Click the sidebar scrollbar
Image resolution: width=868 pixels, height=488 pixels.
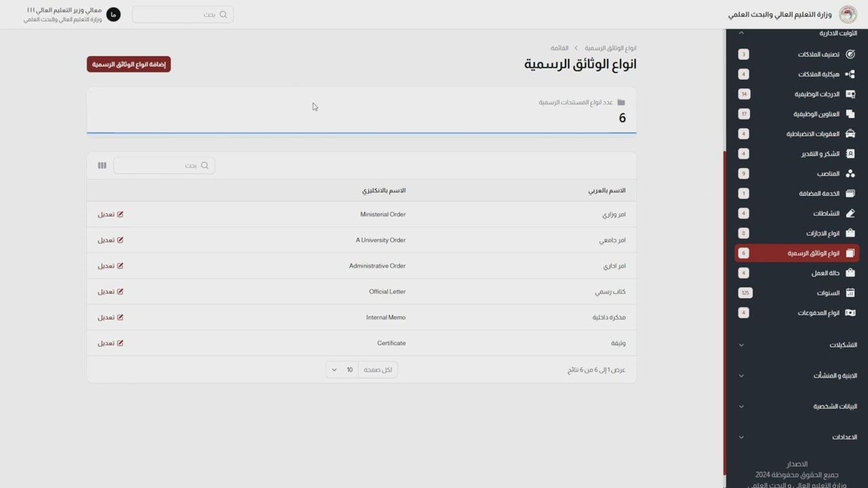[725, 312]
